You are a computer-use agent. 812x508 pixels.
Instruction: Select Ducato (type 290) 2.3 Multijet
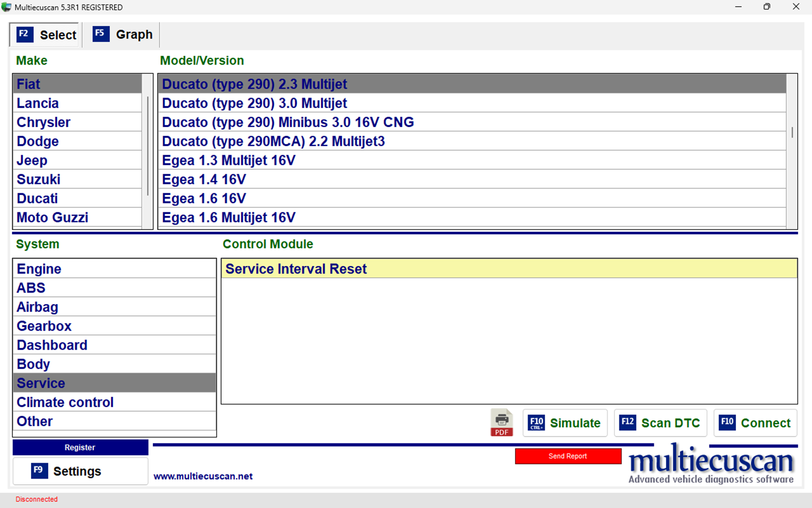point(472,84)
